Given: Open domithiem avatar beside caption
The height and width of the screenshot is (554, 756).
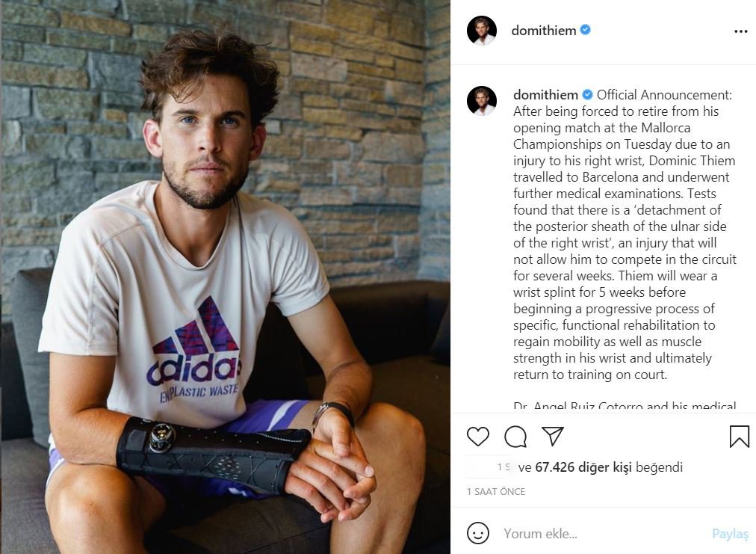Looking at the screenshot, I should pyautogui.click(x=482, y=101).
